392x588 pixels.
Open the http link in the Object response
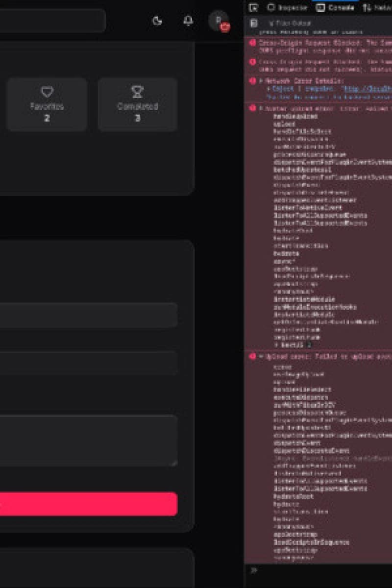367,89
